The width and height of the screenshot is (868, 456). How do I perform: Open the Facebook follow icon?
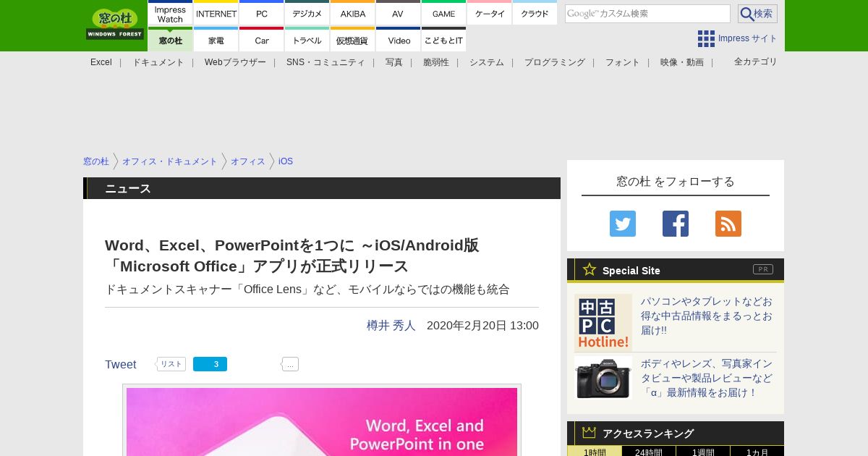pyautogui.click(x=676, y=224)
